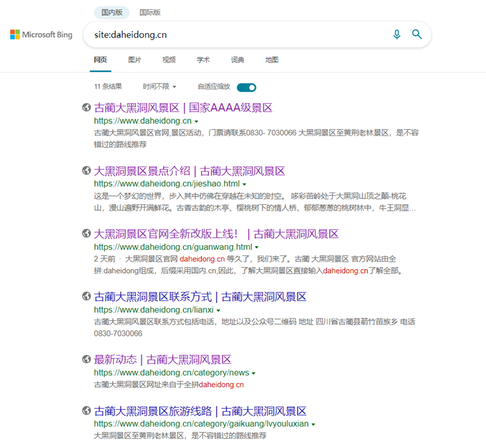Expand arrow next to guanwang.html URL
Image resolution: width=486 pixels, height=448 pixels.
[x=257, y=248]
